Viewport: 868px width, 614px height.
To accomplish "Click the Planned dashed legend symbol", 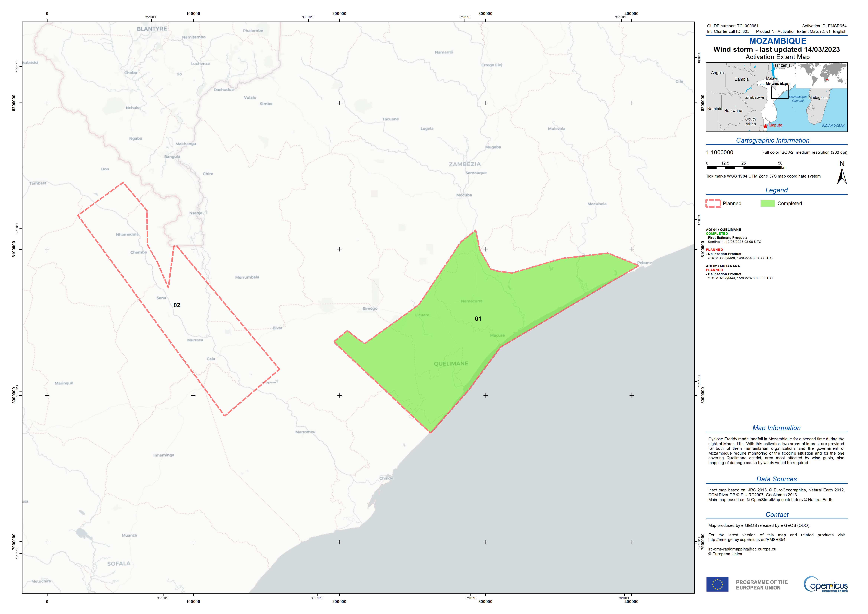I will (x=713, y=204).
